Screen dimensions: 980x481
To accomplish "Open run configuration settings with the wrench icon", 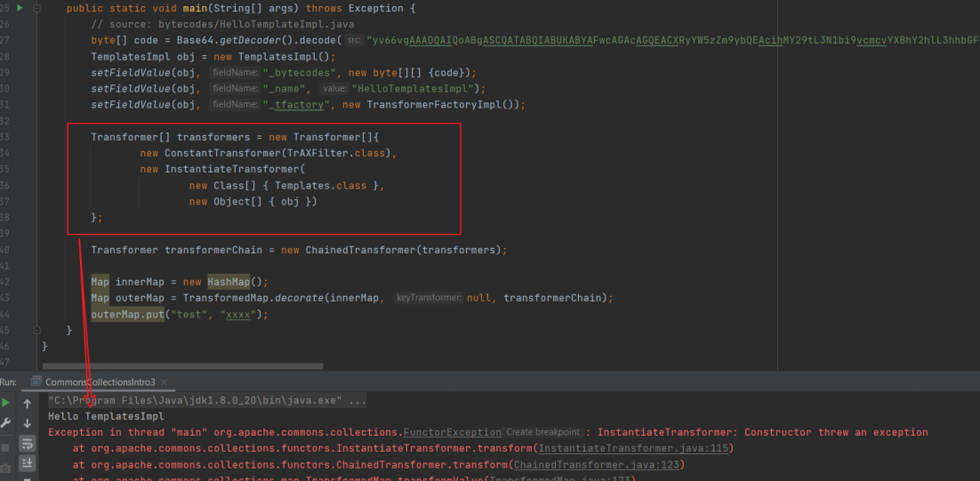I will [5, 423].
